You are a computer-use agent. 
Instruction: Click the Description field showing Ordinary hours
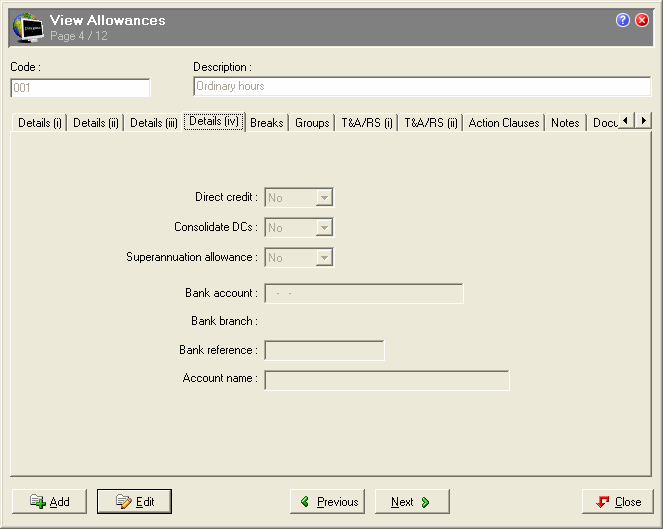[422, 86]
